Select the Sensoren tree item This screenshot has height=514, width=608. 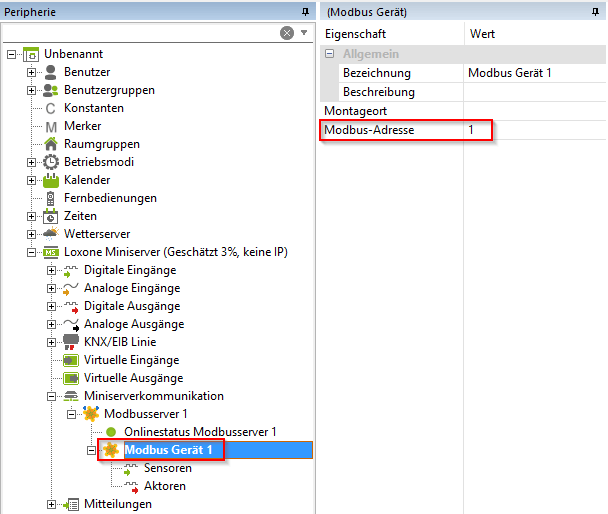pyautogui.click(x=168, y=468)
